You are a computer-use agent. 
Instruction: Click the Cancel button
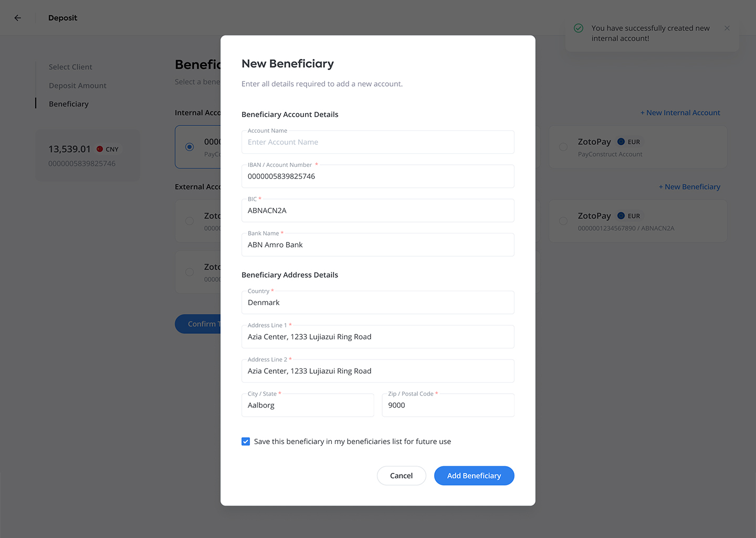coord(402,476)
